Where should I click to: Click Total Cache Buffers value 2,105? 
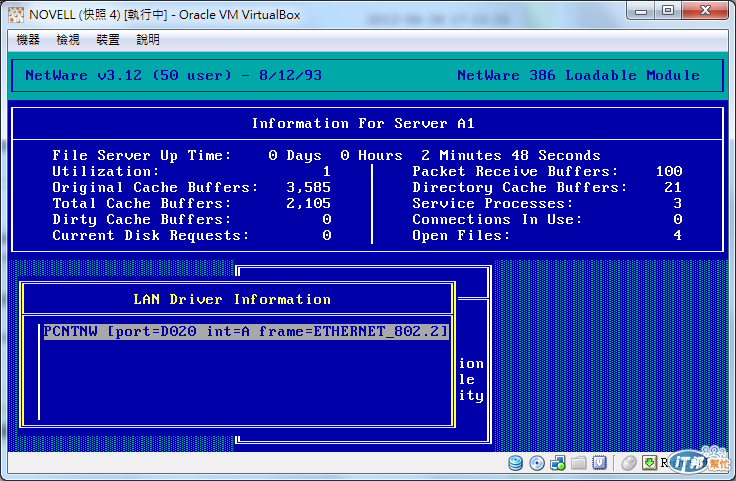[308, 203]
